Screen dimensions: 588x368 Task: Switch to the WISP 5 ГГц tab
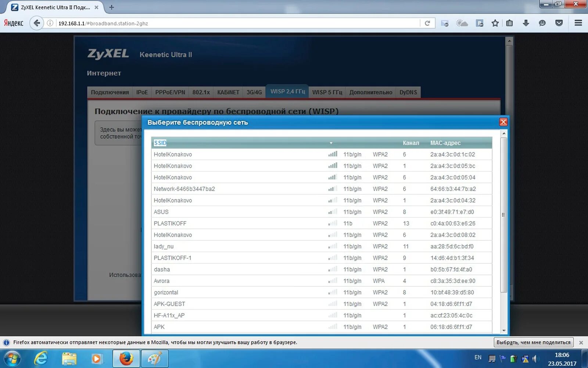327,92
